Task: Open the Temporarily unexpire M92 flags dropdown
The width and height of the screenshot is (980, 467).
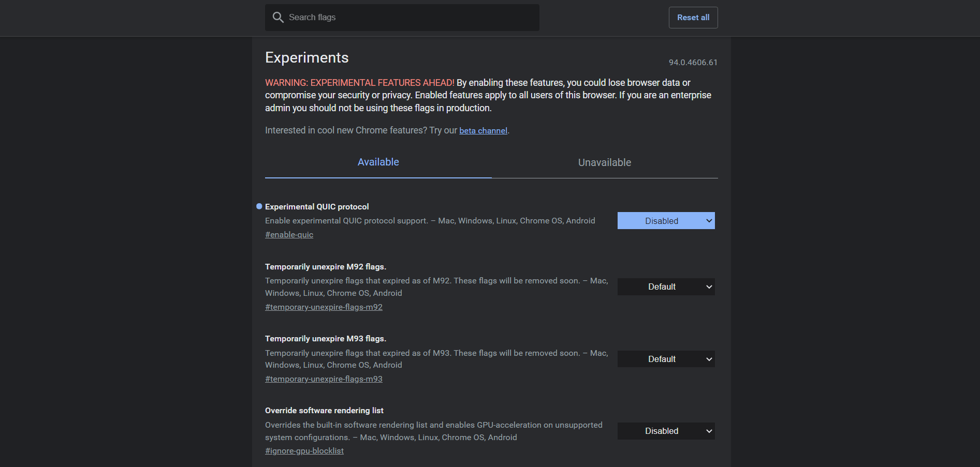Action: pos(666,287)
